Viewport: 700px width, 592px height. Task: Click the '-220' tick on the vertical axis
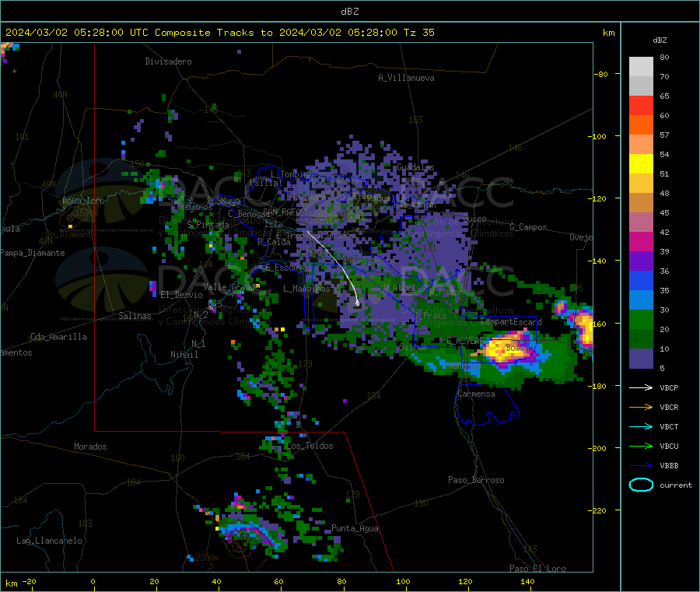click(x=598, y=510)
